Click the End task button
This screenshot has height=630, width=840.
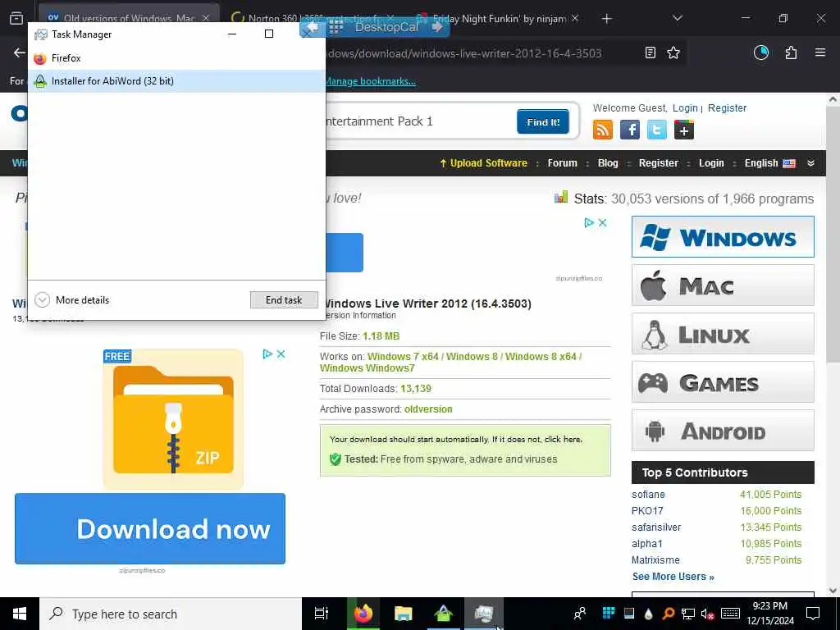[x=284, y=300]
